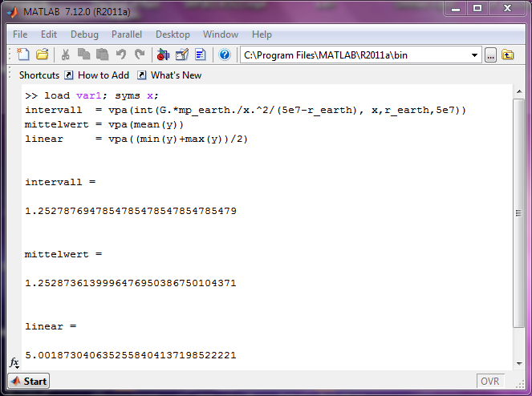Click MATLAB logo in title bar

[14, 12]
